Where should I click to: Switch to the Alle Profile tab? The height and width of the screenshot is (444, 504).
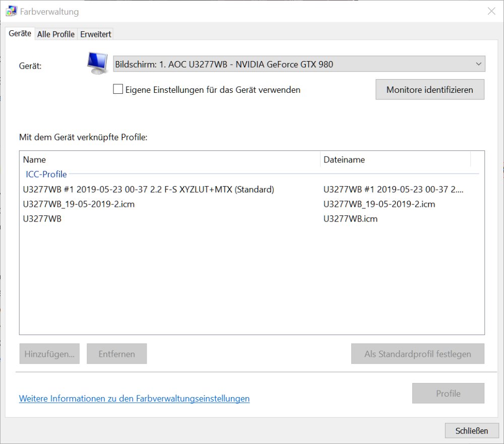[56, 34]
